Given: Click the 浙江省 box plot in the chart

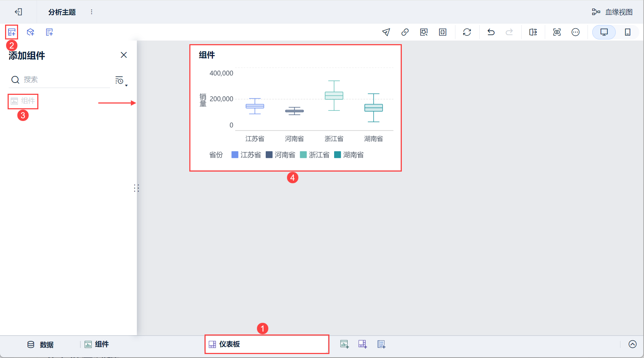Looking at the screenshot, I should 334,96.
